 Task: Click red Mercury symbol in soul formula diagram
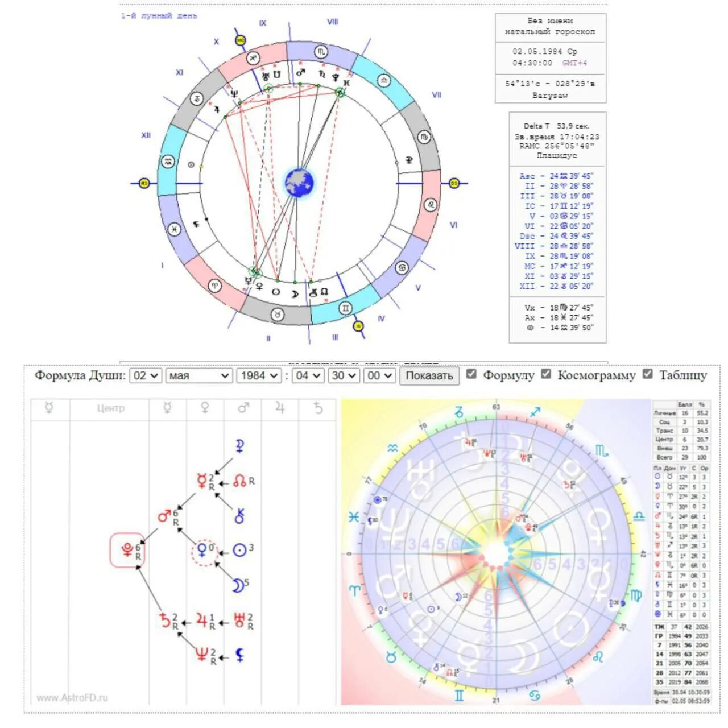point(201,481)
